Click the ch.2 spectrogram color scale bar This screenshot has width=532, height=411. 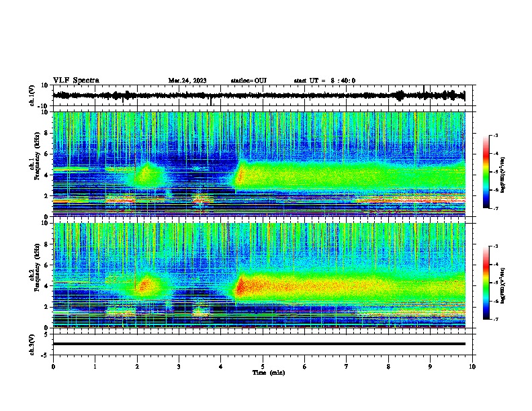pos(486,283)
